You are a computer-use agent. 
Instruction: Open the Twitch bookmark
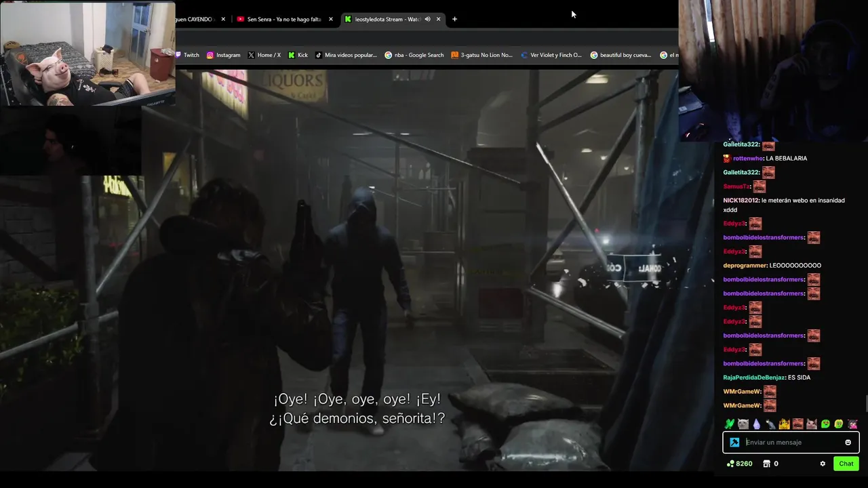click(x=187, y=55)
